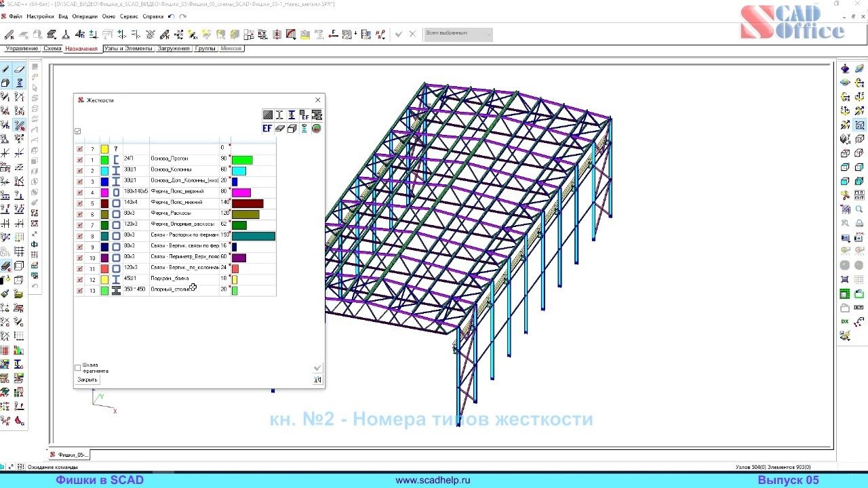Viewport: 868px width, 488px height.
Task: Click the magenta color swatch in row 4
Action: tap(104, 192)
